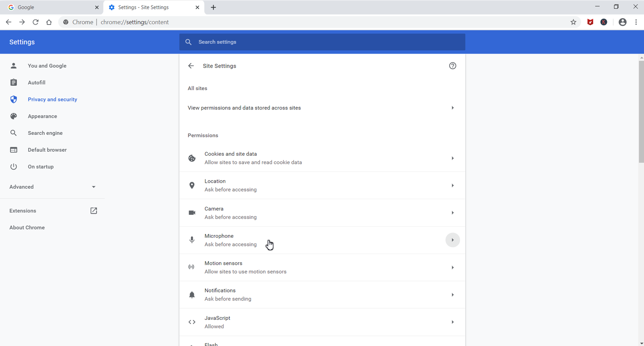Open Default browser section
Viewport: 644px width, 346px height.
[x=47, y=150]
